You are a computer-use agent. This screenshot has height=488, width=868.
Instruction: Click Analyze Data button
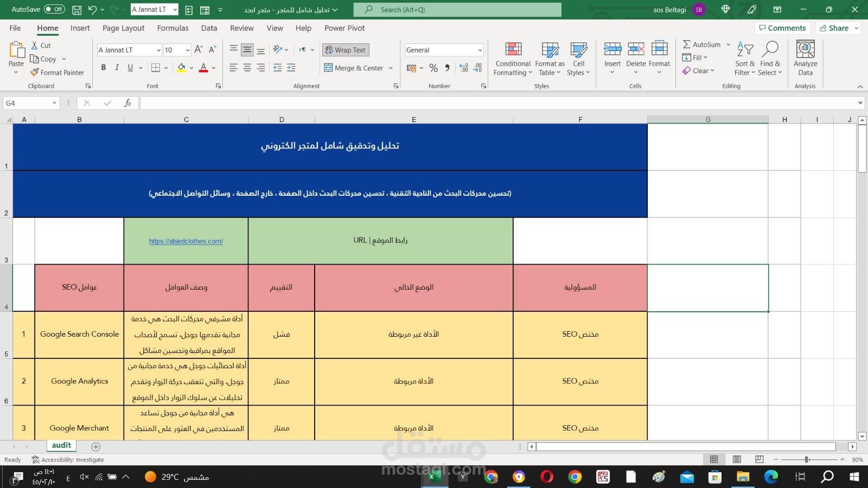point(806,59)
